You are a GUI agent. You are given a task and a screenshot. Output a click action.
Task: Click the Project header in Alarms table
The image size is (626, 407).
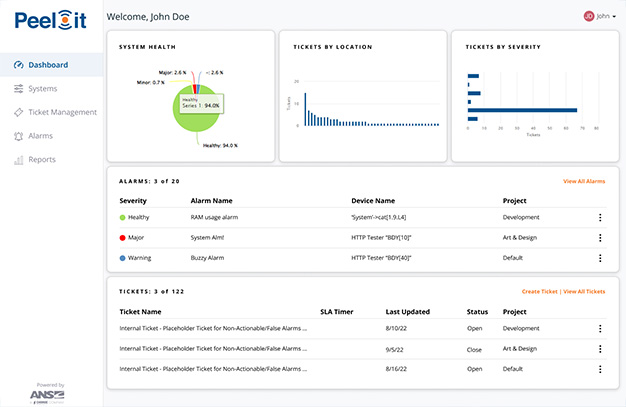(514, 201)
